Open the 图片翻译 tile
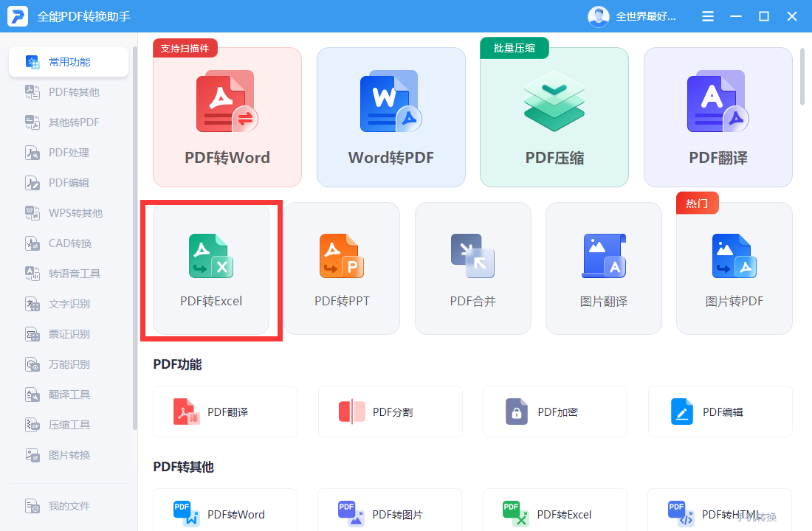 604,268
